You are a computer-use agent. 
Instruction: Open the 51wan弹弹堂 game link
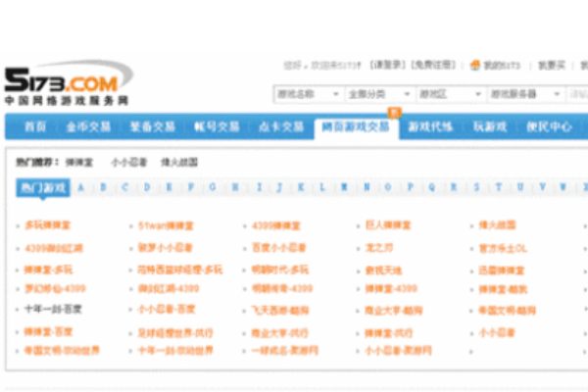(x=166, y=225)
